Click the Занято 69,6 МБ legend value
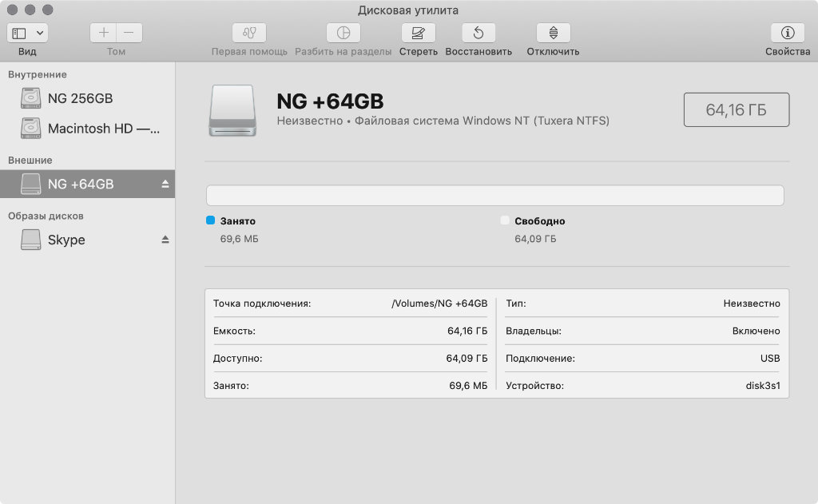Viewport: 818px width, 504px height. tap(239, 239)
